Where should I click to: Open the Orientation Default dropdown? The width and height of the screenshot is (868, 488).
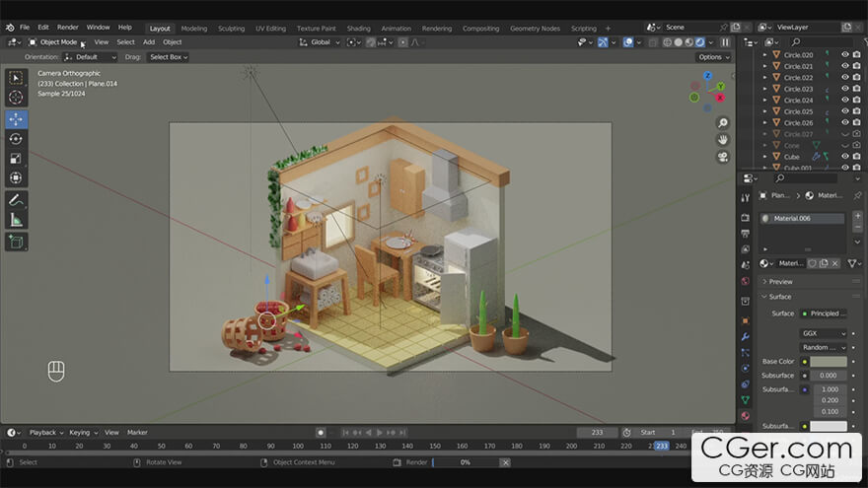coord(90,57)
